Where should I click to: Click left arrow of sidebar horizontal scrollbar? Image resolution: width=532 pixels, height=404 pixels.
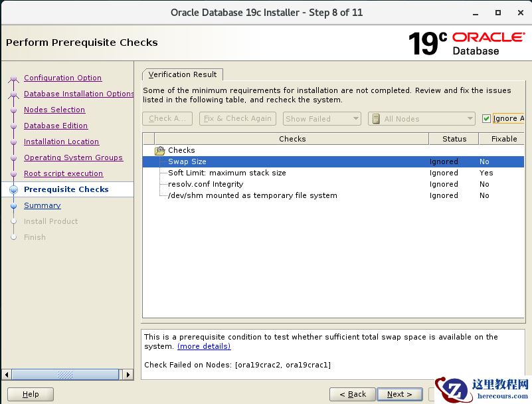pos(7,375)
